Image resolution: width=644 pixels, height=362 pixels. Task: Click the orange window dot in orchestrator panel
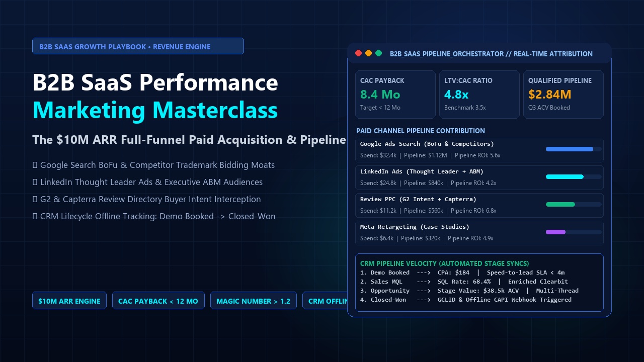(368, 53)
